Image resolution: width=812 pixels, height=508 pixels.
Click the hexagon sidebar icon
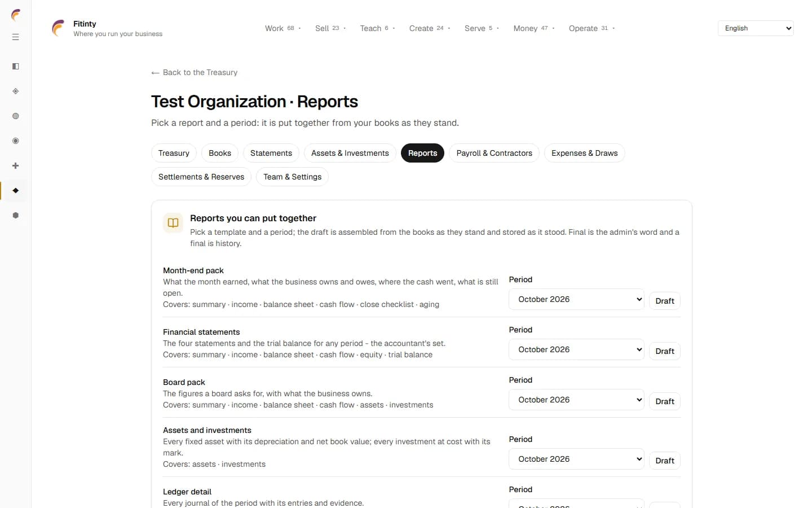pos(16,216)
